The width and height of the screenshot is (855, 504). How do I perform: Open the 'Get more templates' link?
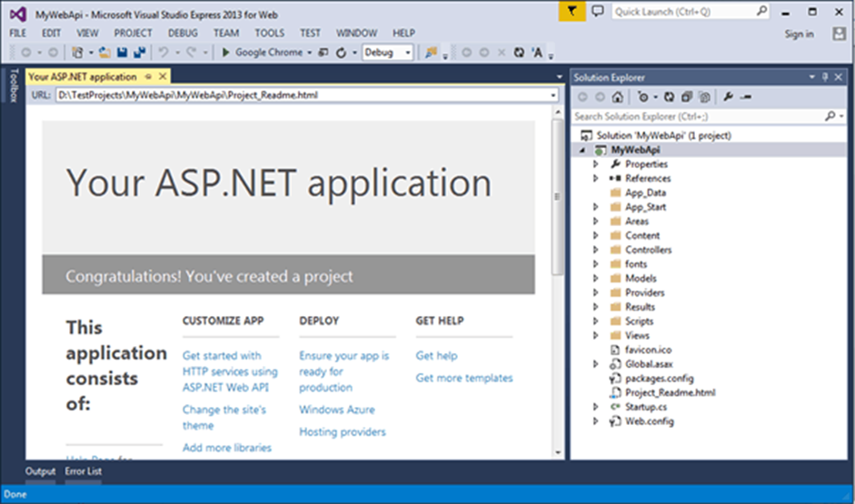coord(464,378)
